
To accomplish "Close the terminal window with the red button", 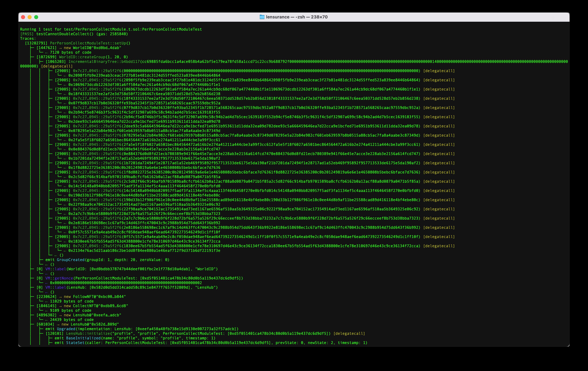I will [23, 17].
